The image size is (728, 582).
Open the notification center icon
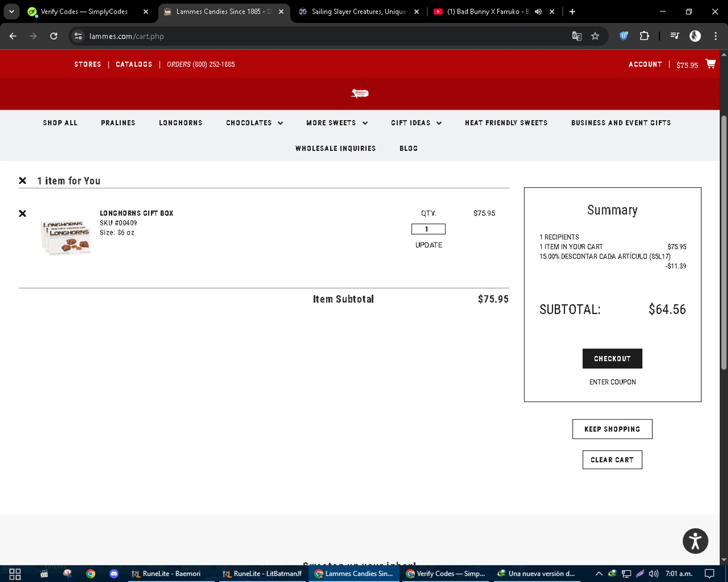pos(710,574)
